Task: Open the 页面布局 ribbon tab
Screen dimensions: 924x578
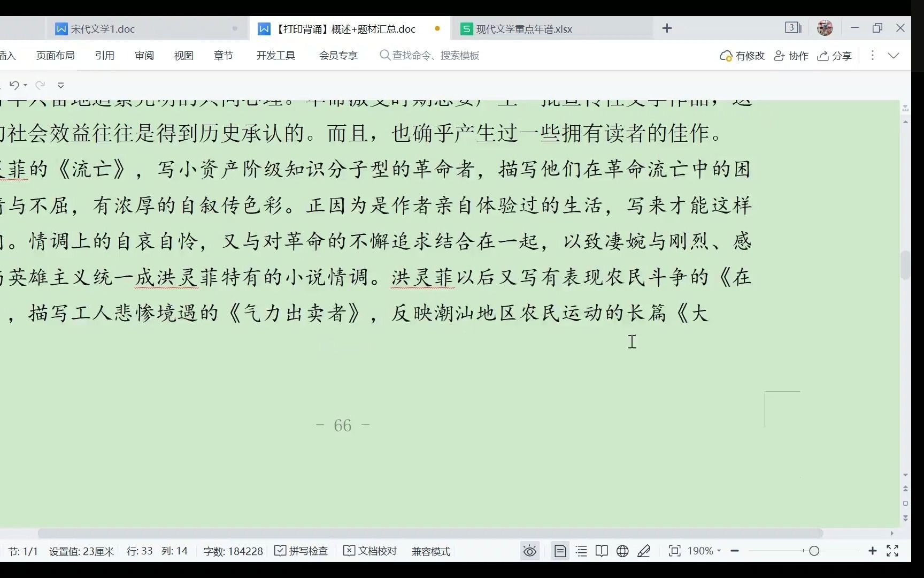Action: click(56, 56)
